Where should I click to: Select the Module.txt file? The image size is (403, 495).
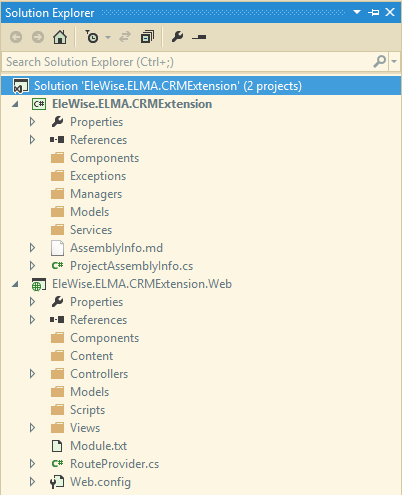pyautogui.click(x=99, y=446)
